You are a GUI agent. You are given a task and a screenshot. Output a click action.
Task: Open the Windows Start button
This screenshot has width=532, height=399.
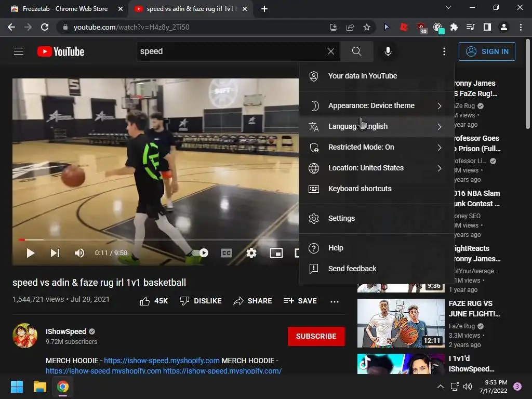coord(17,387)
